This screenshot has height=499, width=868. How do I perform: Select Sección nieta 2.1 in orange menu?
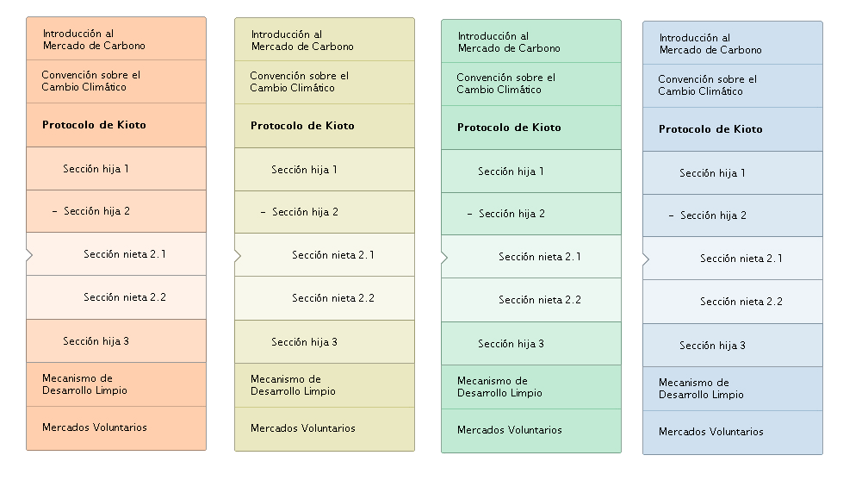[x=116, y=254]
